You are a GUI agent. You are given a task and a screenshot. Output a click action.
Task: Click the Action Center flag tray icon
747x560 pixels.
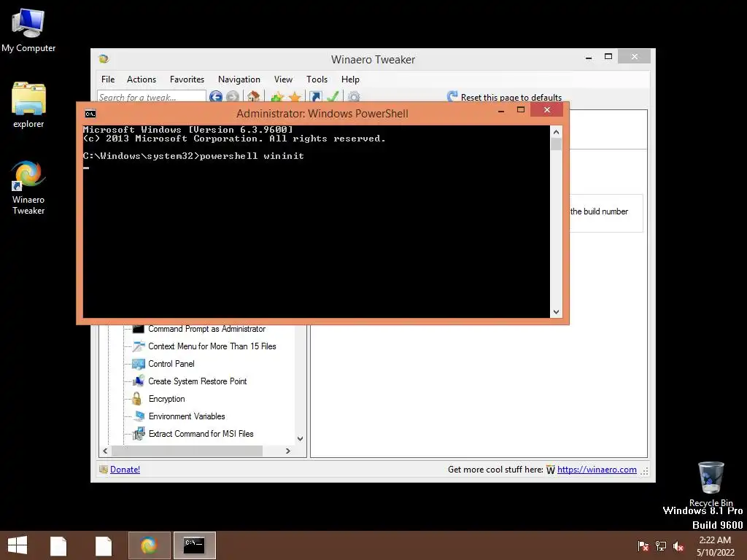pos(643,546)
